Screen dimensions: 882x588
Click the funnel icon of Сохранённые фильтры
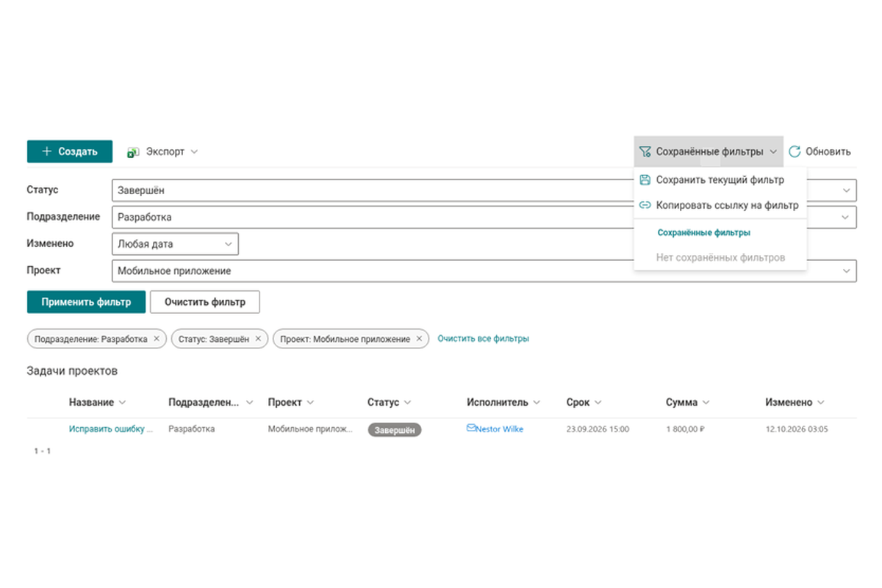[x=645, y=152]
